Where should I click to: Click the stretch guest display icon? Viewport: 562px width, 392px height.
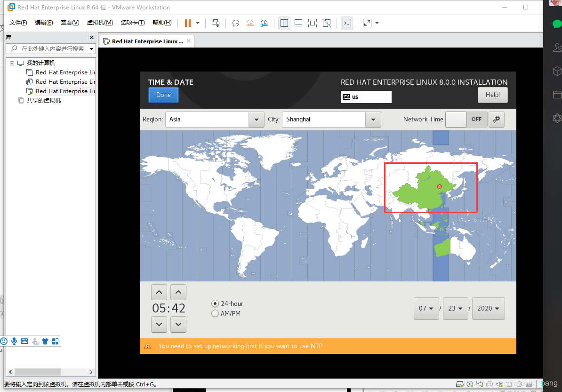click(367, 23)
